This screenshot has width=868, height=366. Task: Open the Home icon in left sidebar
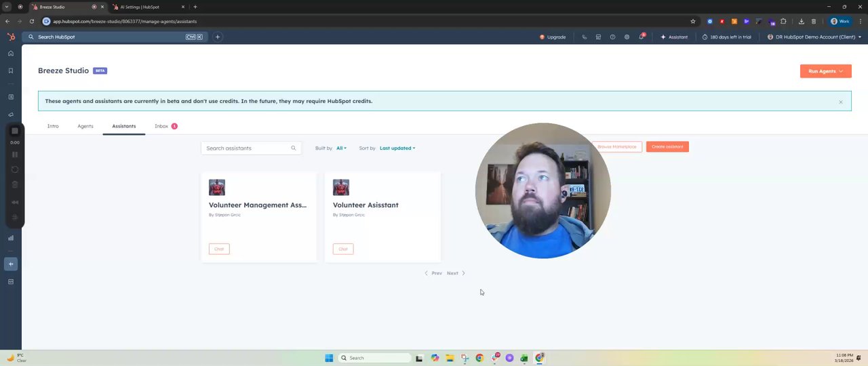pyautogui.click(x=11, y=54)
